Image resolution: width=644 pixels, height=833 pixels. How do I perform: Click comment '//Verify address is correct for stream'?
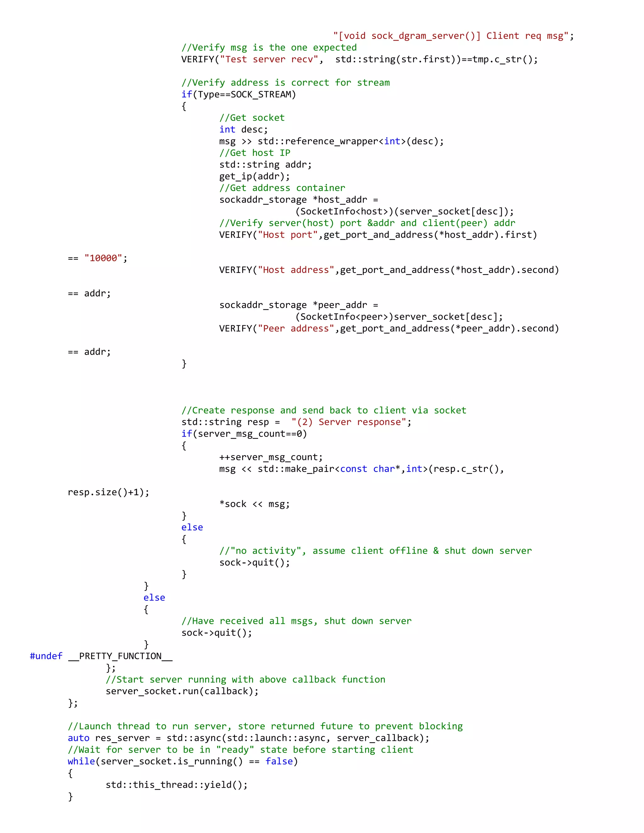pos(286,83)
